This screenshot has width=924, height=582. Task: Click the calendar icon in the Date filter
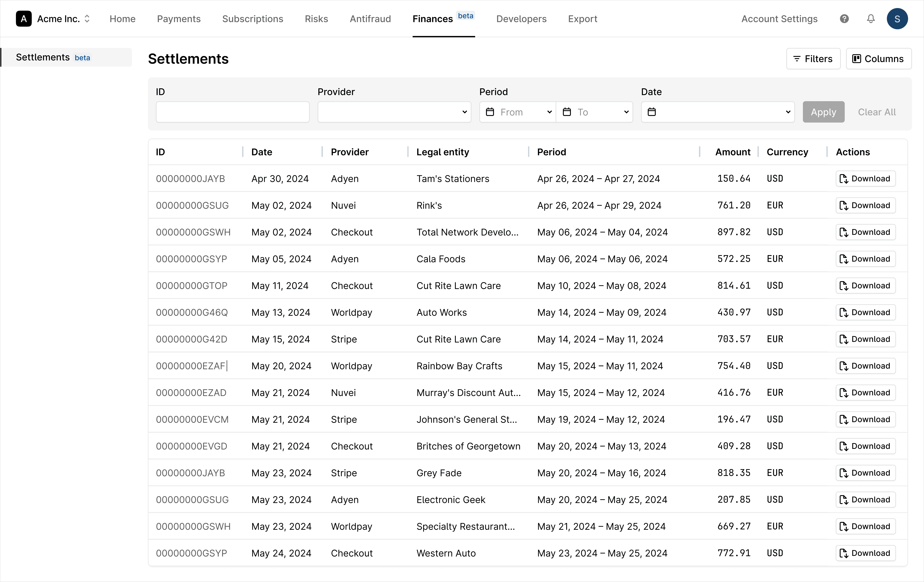651,112
